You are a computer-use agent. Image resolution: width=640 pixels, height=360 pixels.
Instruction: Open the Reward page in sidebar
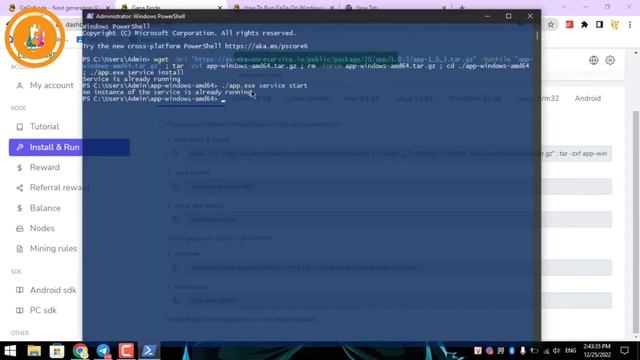tap(44, 167)
